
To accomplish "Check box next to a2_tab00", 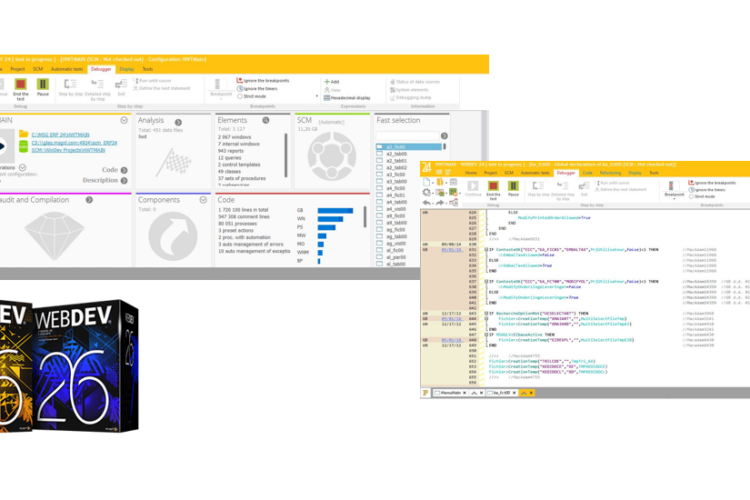I will pyautogui.click(x=379, y=154).
